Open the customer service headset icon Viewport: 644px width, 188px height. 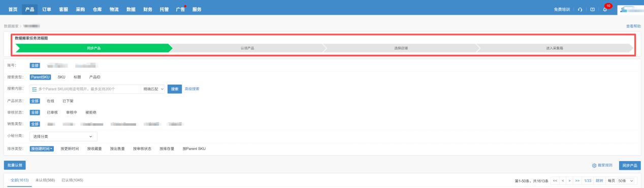coord(580,10)
